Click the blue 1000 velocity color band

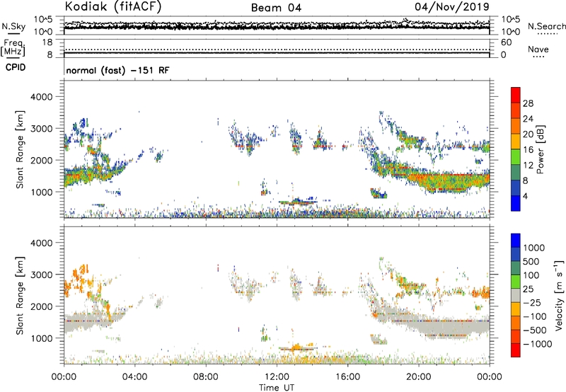coord(516,241)
